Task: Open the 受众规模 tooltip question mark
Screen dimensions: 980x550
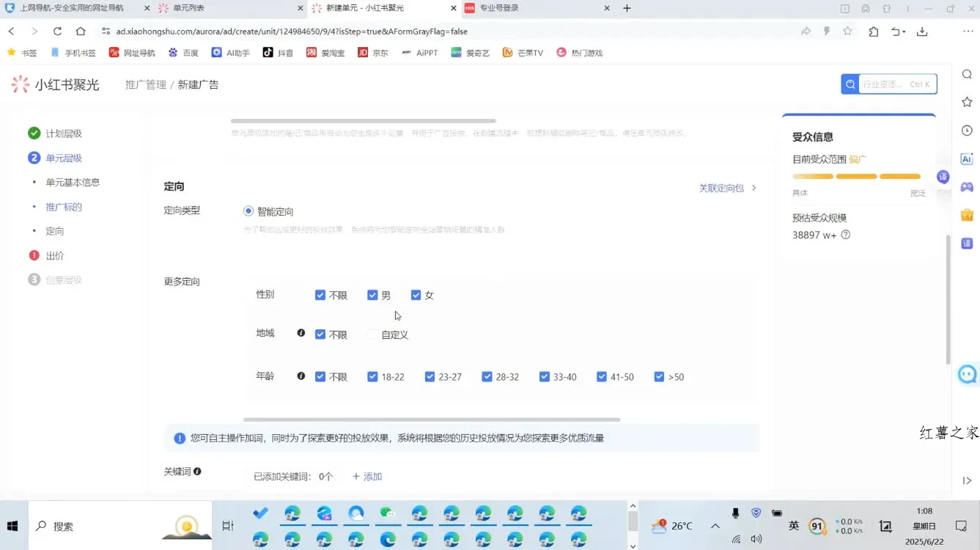Action: pyautogui.click(x=845, y=235)
